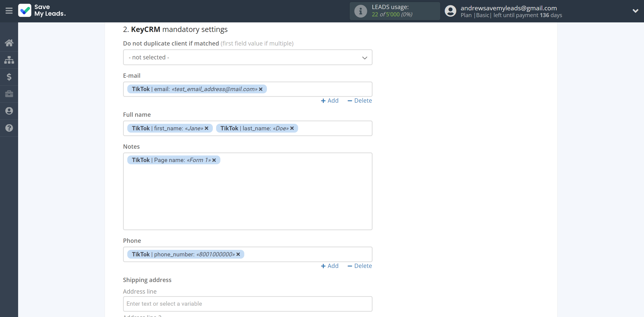Remove the TikTok email tag
The width and height of the screenshot is (644, 317).
261,89
